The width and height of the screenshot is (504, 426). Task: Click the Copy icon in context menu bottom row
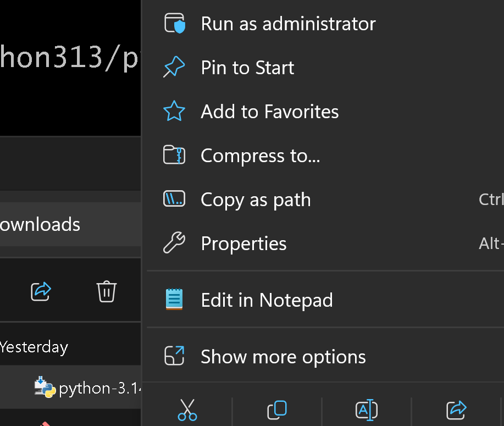pos(277,410)
